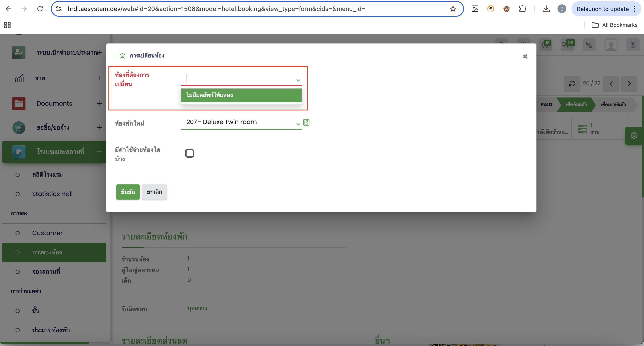Collapse the hotel and venue menu section

click(x=99, y=152)
